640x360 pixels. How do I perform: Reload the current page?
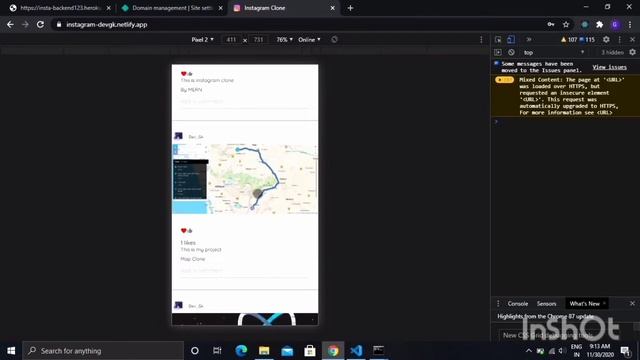pos(40,24)
